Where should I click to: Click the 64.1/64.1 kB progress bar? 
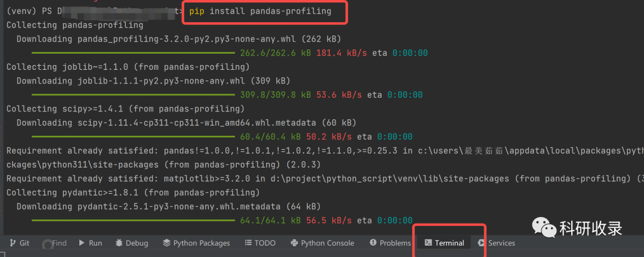[x=134, y=221]
